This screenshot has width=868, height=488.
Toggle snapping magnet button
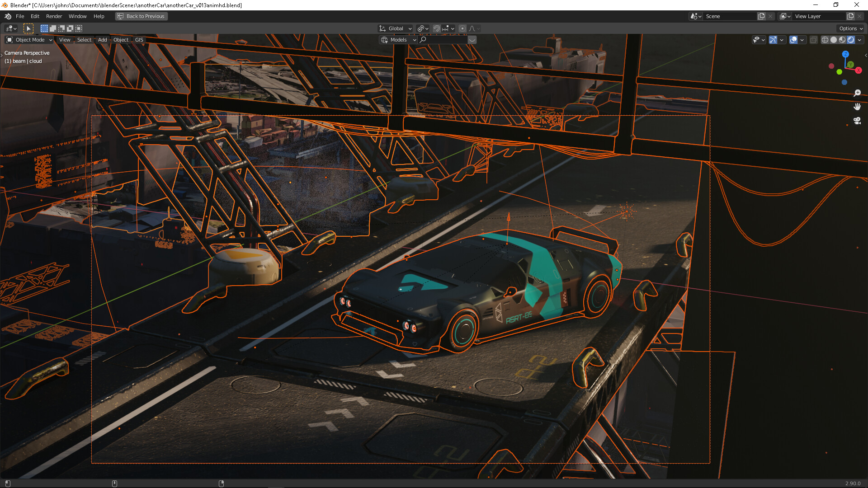point(436,28)
